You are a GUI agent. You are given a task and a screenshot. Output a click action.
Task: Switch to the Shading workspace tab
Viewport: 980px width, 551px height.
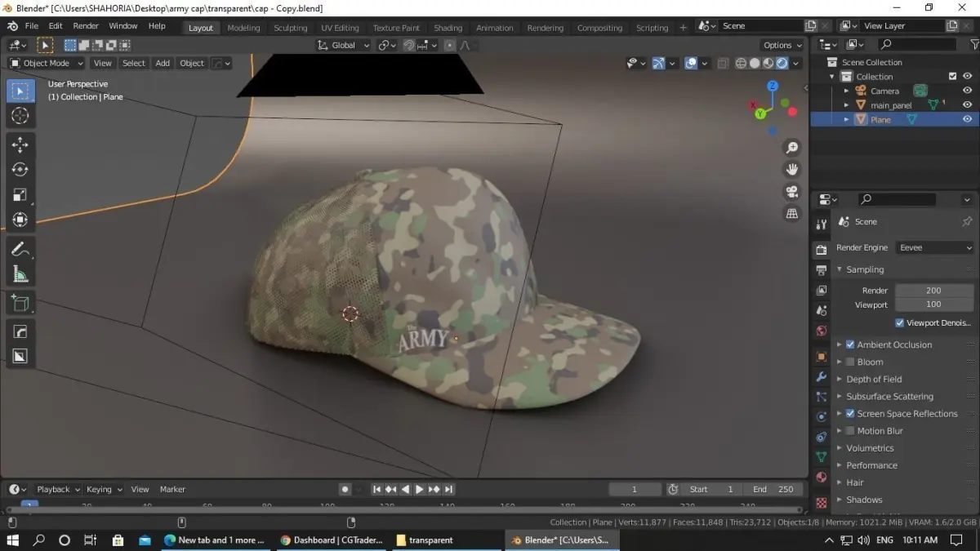(448, 28)
